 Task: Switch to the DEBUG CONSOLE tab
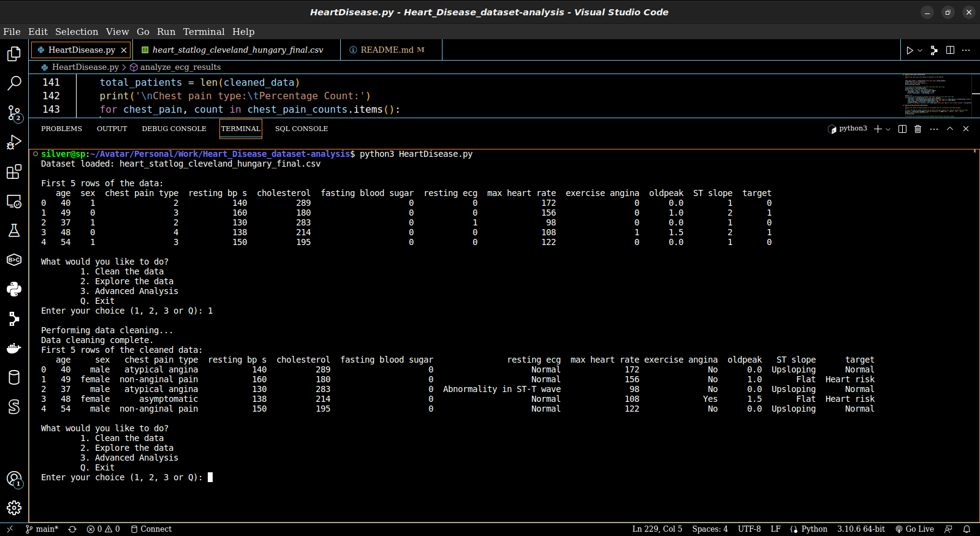174,129
